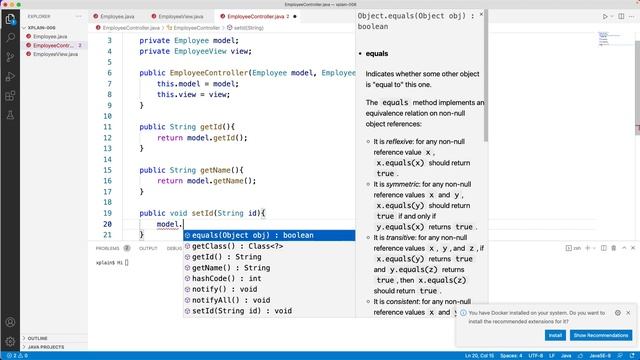640x360 pixels.
Task: Close the Object.equals documentation popup
Action: [x=481, y=14]
